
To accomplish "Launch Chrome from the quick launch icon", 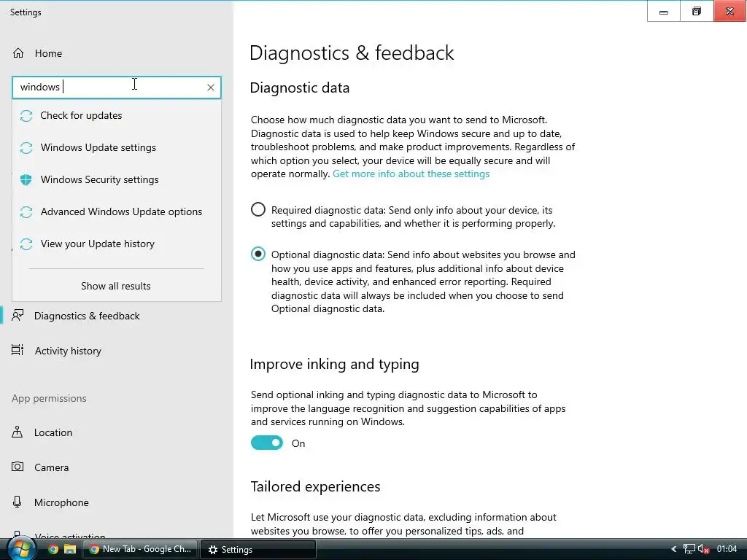I will [53, 550].
